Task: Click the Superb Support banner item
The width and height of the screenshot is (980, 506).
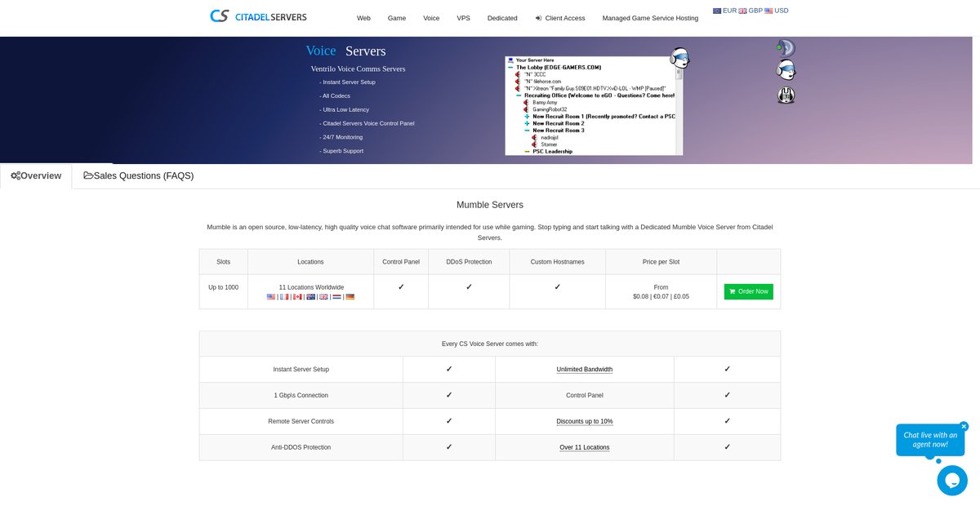Action: (x=341, y=151)
